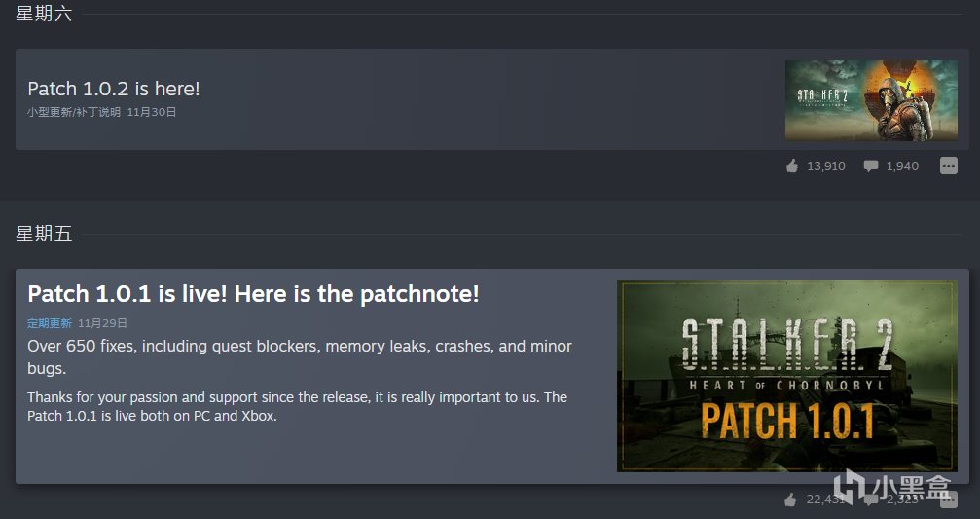Open the more options menu for Patch 1.0.2

(948, 166)
